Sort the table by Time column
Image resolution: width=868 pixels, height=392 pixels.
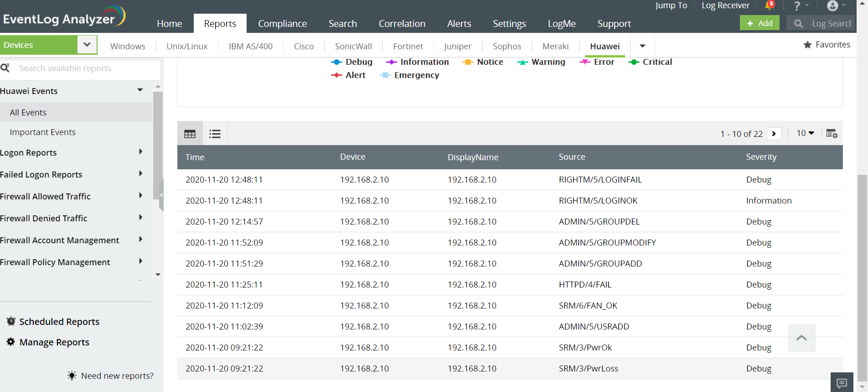[195, 157]
